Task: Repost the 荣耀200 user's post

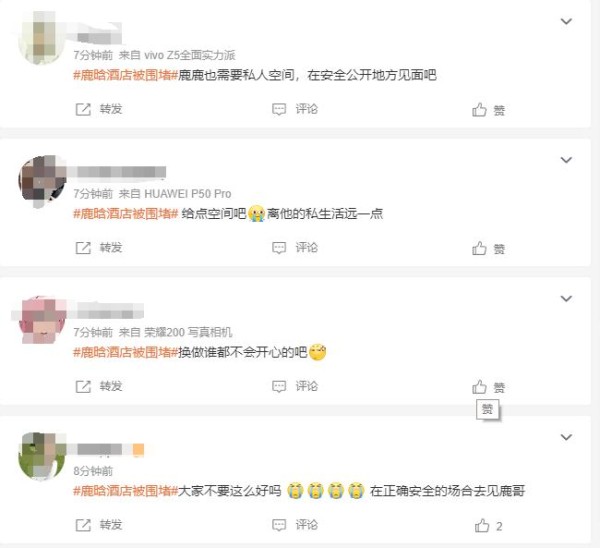Action: pyautogui.click(x=99, y=387)
